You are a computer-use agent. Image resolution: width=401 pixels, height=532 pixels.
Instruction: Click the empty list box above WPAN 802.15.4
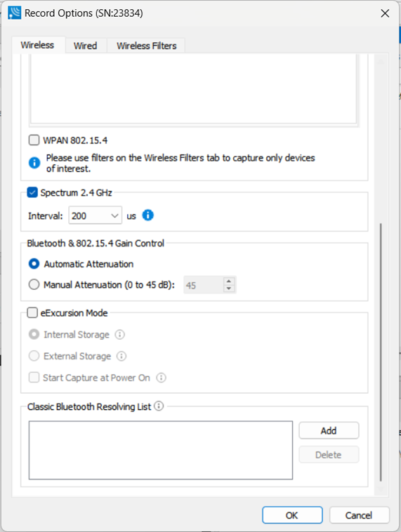point(194,89)
